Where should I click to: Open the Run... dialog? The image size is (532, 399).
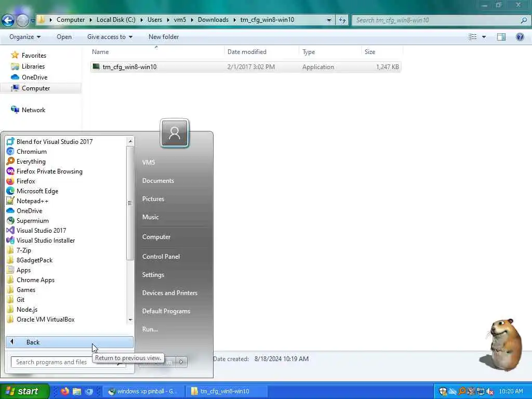(150, 329)
